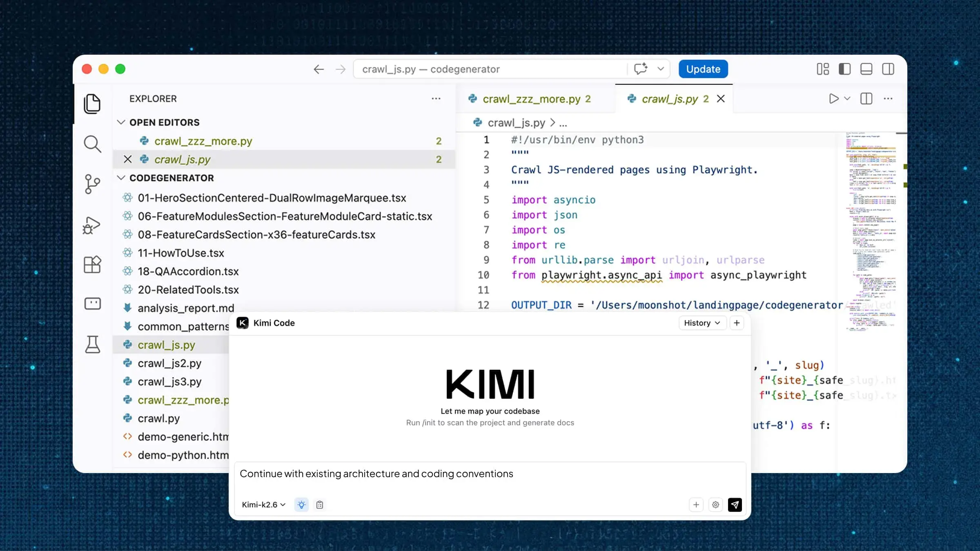Click the Kimi Code logo icon

pyautogui.click(x=243, y=323)
